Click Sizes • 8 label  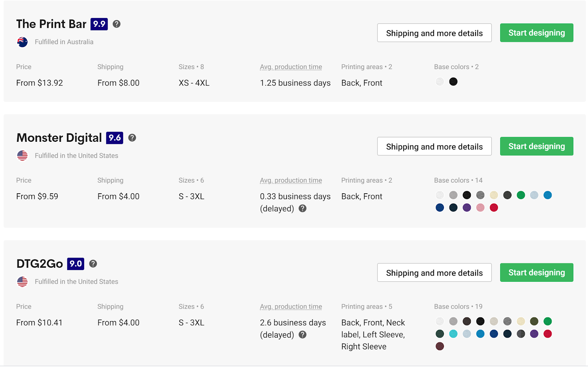[191, 67]
